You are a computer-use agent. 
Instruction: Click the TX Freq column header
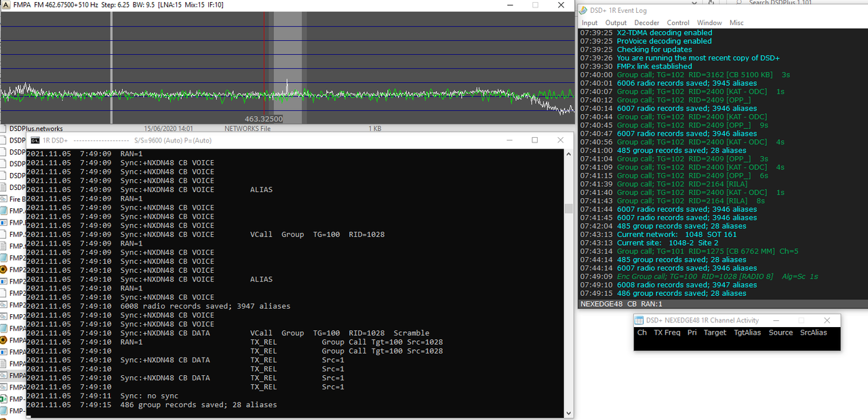(667, 332)
